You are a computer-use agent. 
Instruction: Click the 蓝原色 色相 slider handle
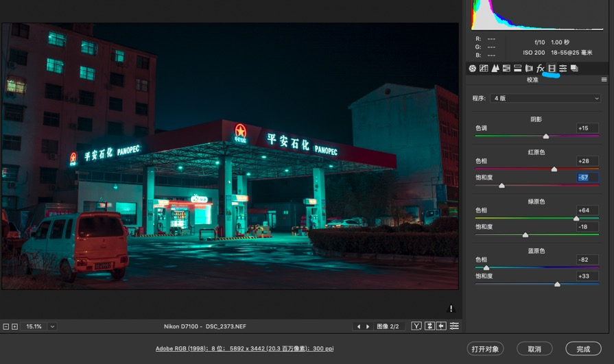click(486, 268)
